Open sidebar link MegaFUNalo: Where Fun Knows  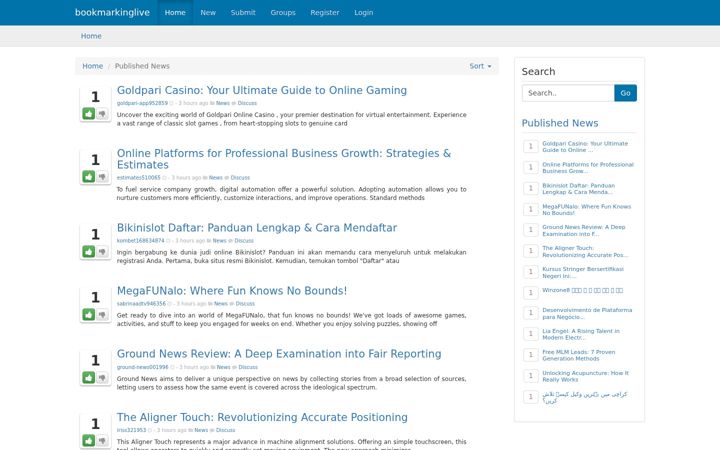point(587,209)
